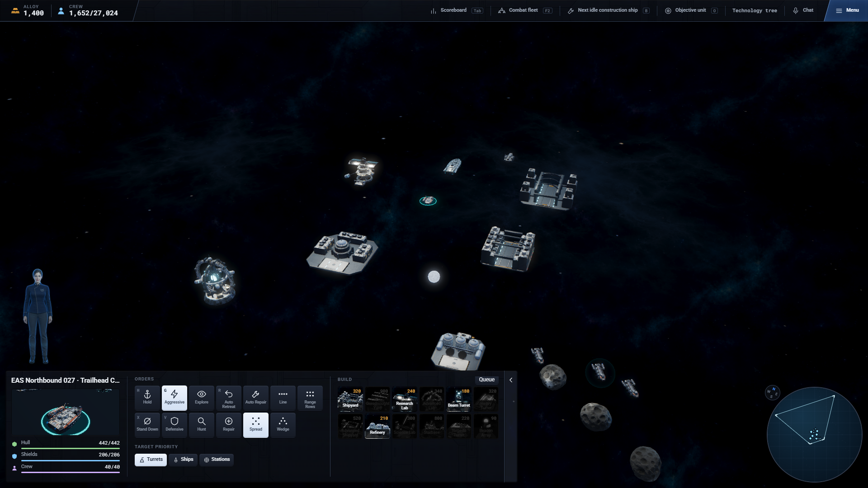868x488 pixels.
Task: Issue the Stand Down order
Action: click(147, 425)
